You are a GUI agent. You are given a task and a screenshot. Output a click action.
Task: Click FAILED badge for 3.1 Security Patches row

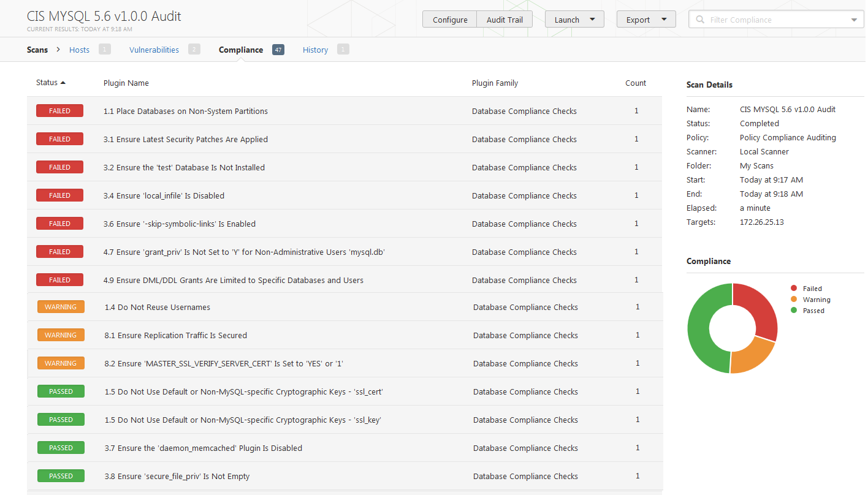[x=59, y=139]
